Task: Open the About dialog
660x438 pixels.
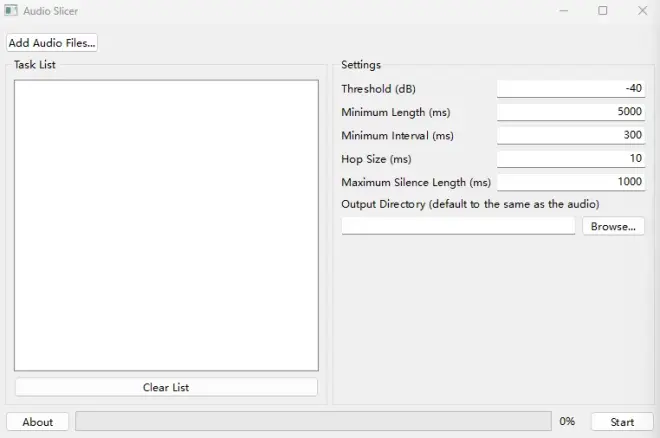Action: 37,422
